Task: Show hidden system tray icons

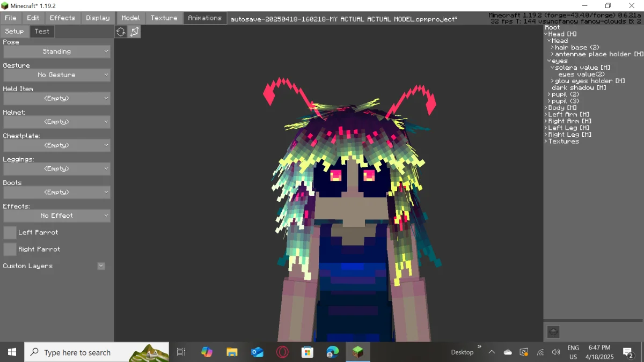Action: [492, 352]
